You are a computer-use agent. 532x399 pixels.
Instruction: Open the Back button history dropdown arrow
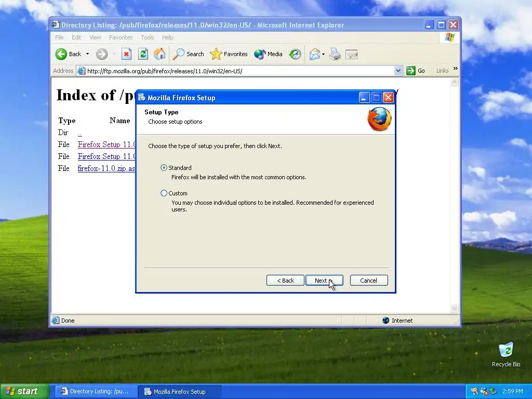click(87, 54)
